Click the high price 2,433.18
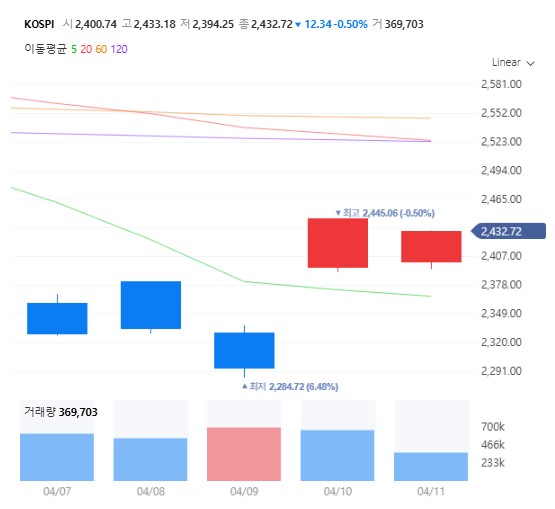Viewport: 555px width, 509px height. point(154,24)
